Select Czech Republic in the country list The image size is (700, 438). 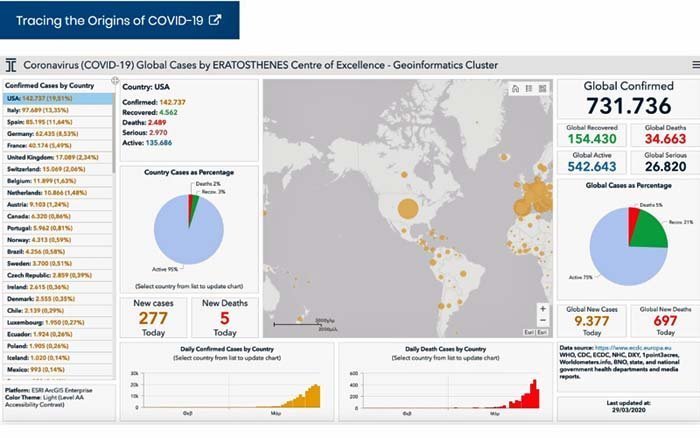58,275
